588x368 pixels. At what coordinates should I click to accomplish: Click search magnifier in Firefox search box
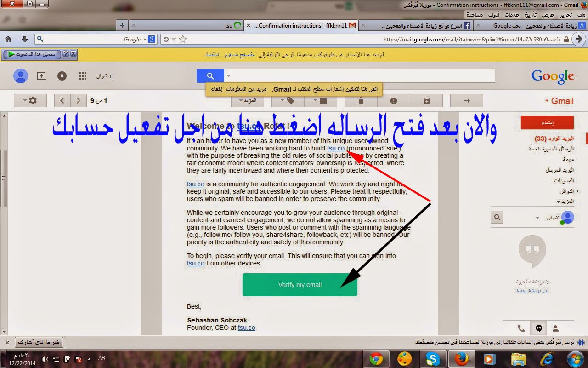tap(40, 39)
